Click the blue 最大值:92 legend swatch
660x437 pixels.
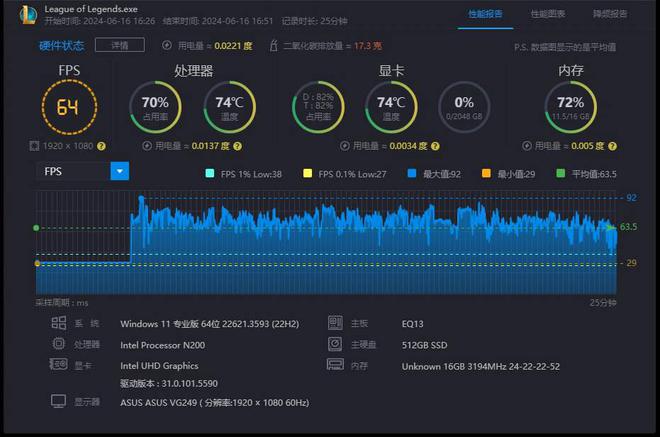(412, 173)
